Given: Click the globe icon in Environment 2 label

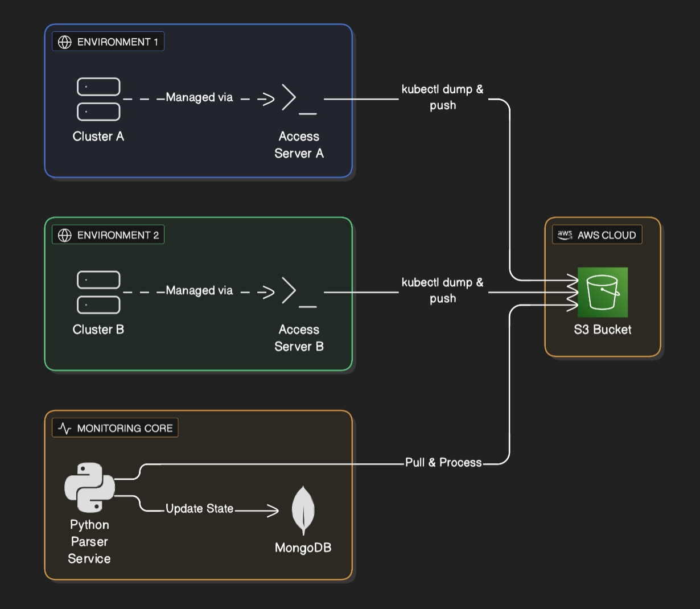Looking at the screenshot, I should [65, 235].
